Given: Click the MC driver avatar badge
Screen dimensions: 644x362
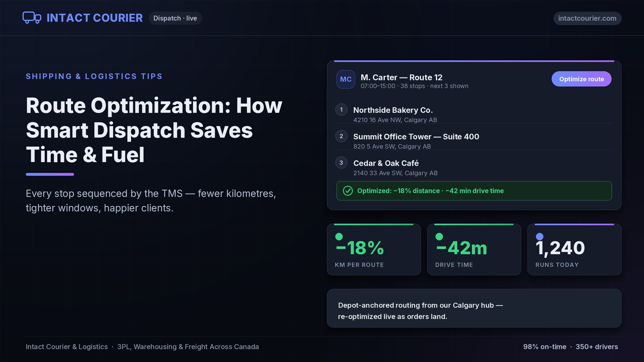Looking at the screenshot, I should pos(346,79).
